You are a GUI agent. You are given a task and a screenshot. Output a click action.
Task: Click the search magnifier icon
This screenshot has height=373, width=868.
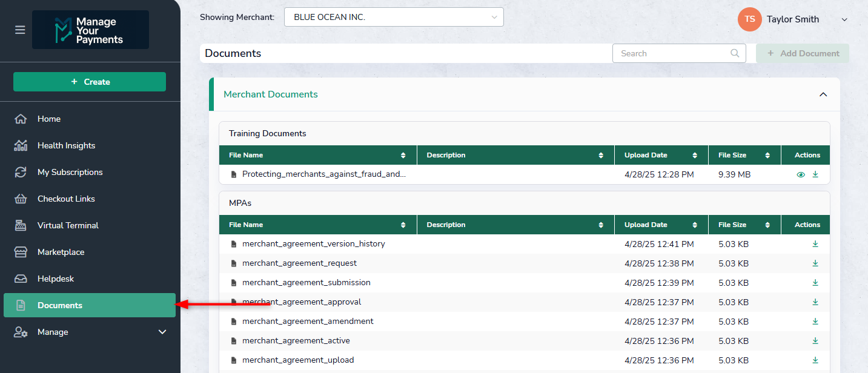[735, 53]
